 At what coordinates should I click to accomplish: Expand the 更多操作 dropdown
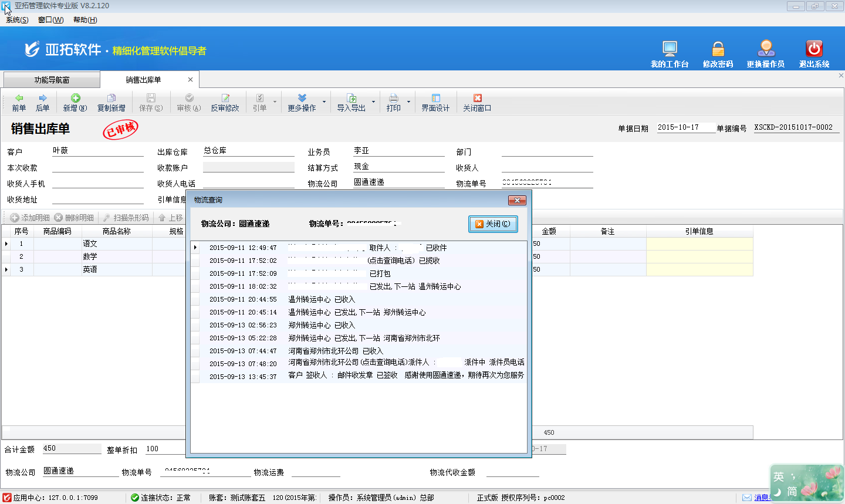(x=324, y=102)
